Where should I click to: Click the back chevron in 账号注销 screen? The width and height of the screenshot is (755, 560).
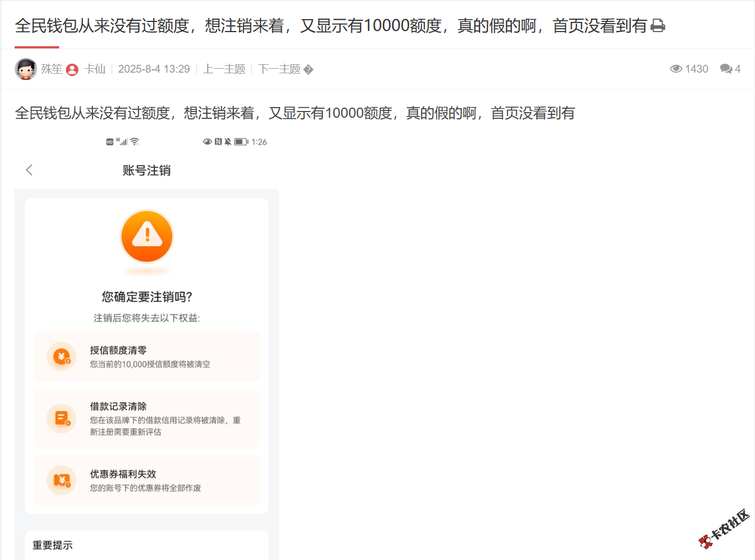coord(29,170)
